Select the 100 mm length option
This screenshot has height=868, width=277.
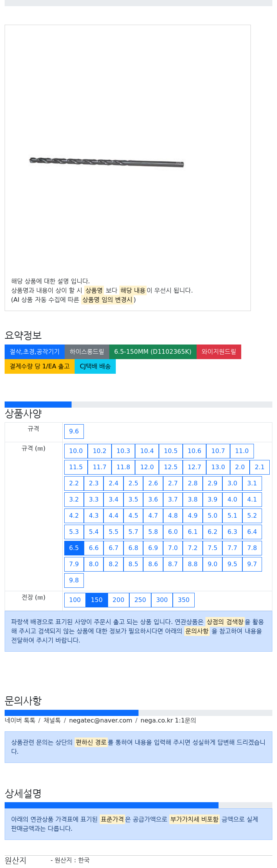pyautogui.click(x=75, y=600)
